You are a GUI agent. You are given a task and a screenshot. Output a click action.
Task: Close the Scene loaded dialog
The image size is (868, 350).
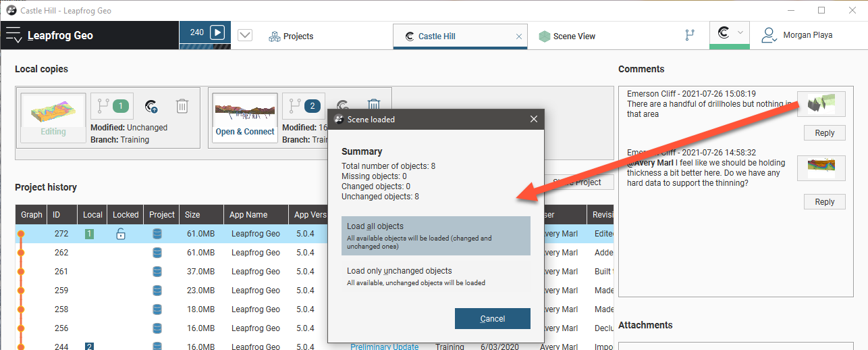[534, 119]
